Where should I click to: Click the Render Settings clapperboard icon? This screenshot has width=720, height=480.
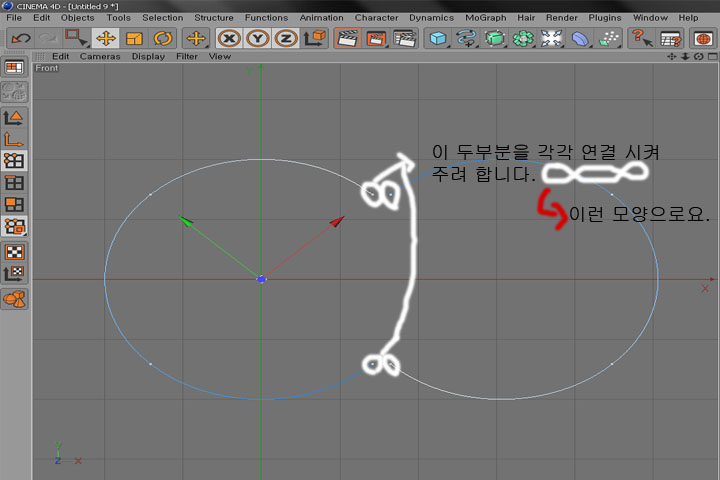click(x=404, y=38)
